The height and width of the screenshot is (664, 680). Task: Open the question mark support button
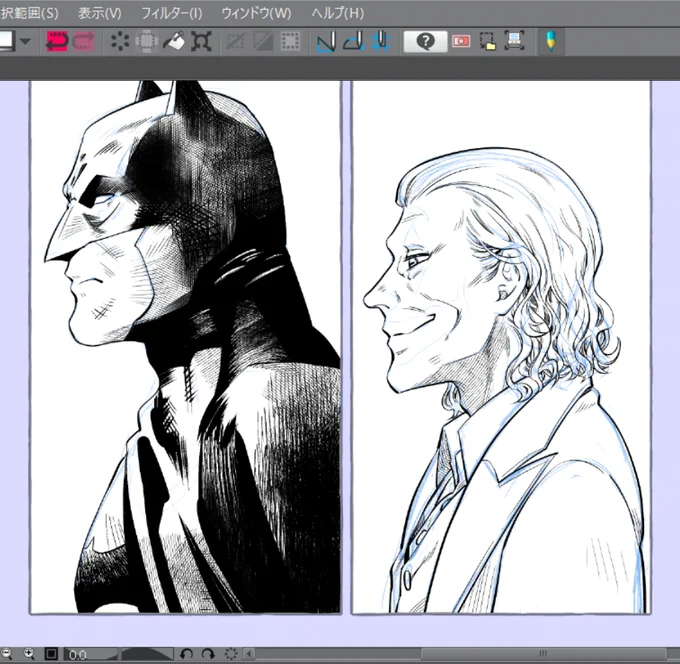click(425, 42)
